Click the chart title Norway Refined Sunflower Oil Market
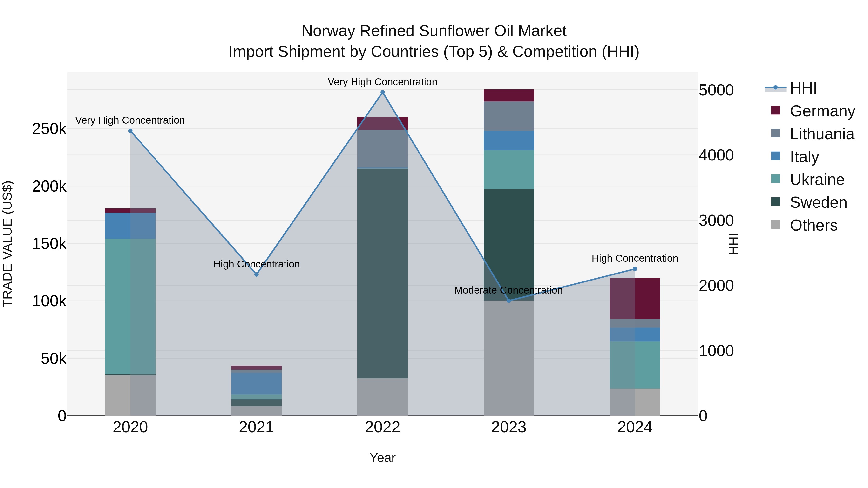This screenshot has height=488, width=868. point(434,31)
